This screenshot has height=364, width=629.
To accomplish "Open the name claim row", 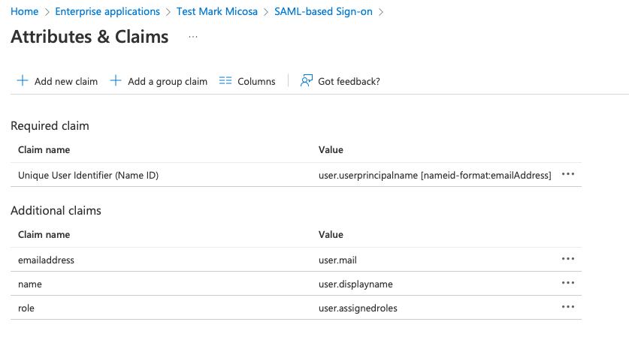I will click(30, 284).
